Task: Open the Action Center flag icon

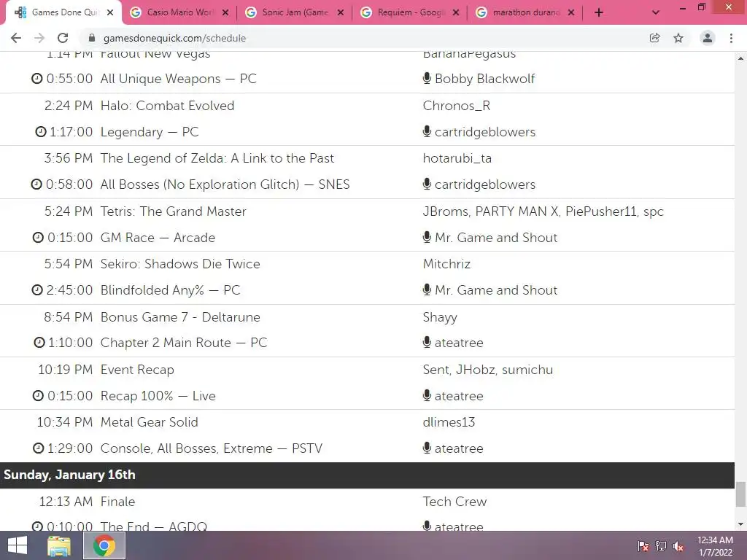Action: coord(643,546)
